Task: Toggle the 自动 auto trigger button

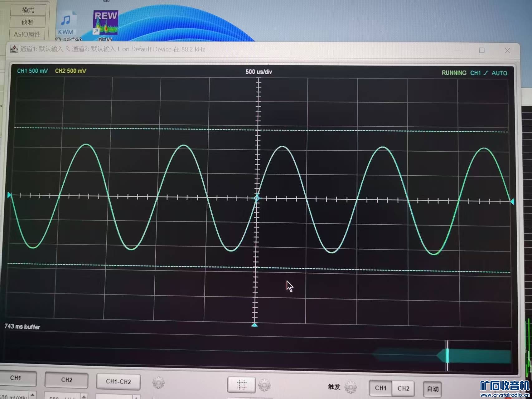Action: 433,389
